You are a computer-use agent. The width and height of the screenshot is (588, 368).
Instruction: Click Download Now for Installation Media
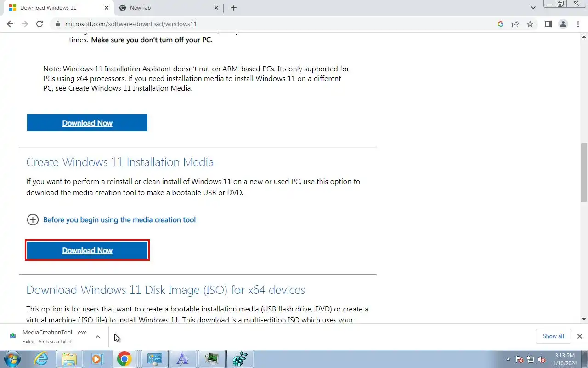click(x=87, y=251)
